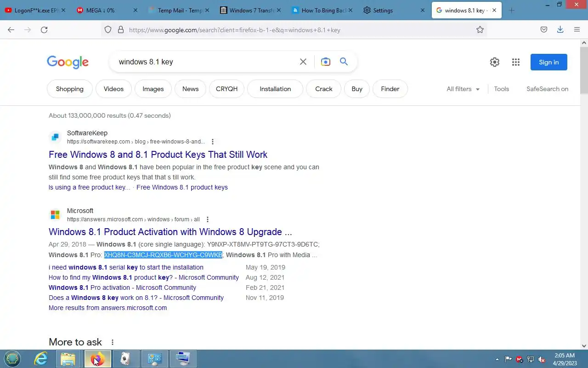Screen dimensions: 588x368
Task: Click the site security padlock icon
Action: 121,30
